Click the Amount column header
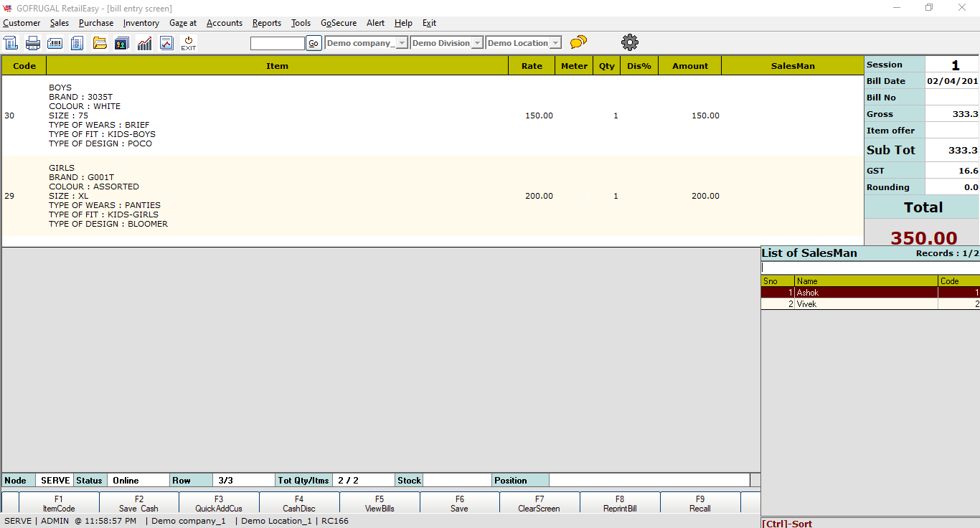 (x=690, y=66)
